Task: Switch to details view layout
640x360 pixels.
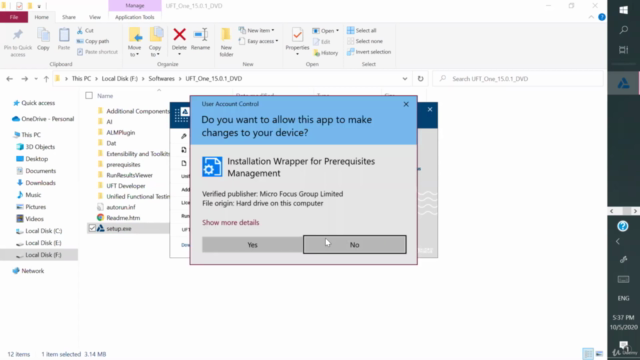Action: tap(588, 353)
